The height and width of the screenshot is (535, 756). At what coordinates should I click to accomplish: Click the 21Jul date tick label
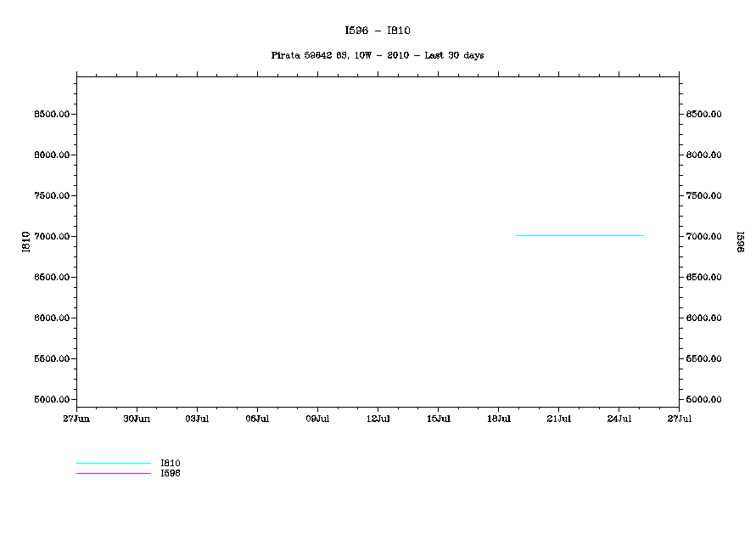558,419
